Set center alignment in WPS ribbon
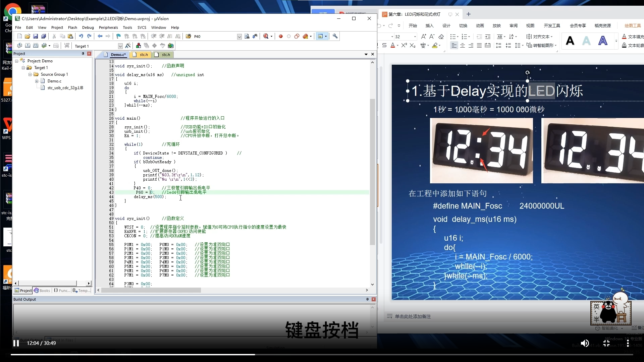The width and height of the screenshot is (644, 362). (x=463, y=46)
